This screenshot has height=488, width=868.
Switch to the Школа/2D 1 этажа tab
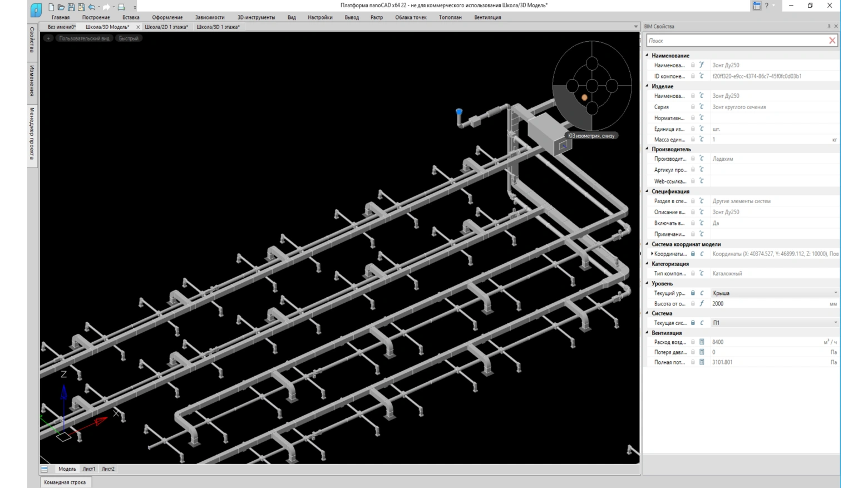166,27
